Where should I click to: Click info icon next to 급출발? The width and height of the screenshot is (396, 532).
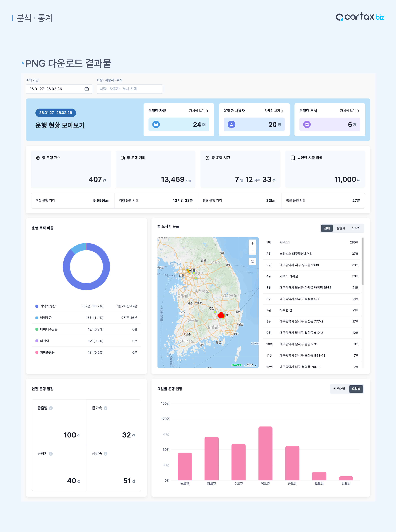(x=51, y=408)
